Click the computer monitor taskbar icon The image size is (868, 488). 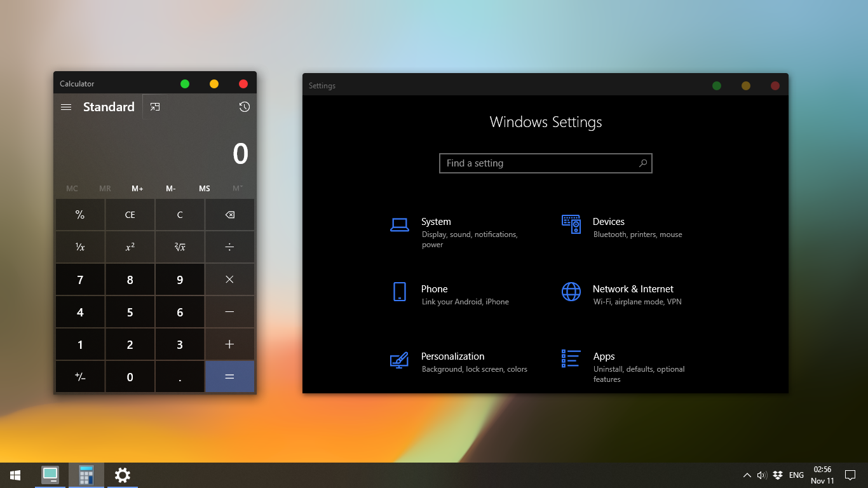coord(50,475)
